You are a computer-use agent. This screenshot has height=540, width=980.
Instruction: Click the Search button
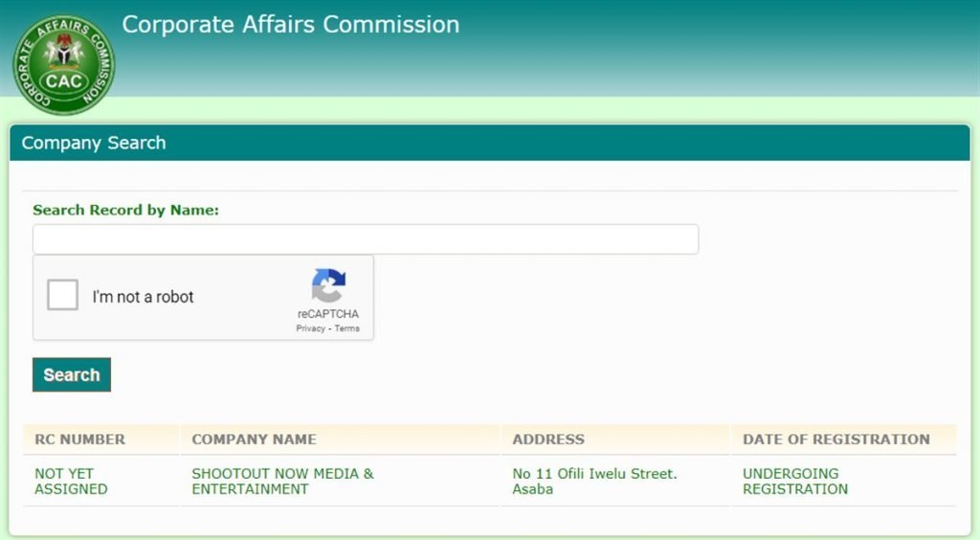pos(71,374)
